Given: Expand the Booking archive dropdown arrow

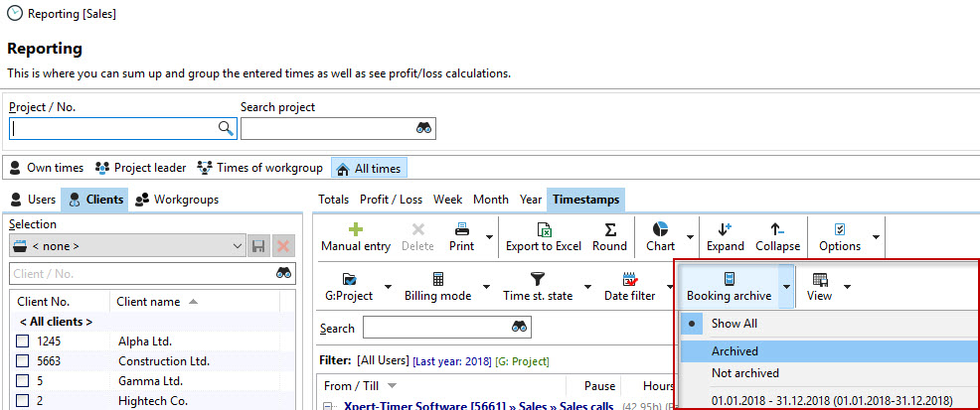Looking at the screenshot, I should pos(785,287).
